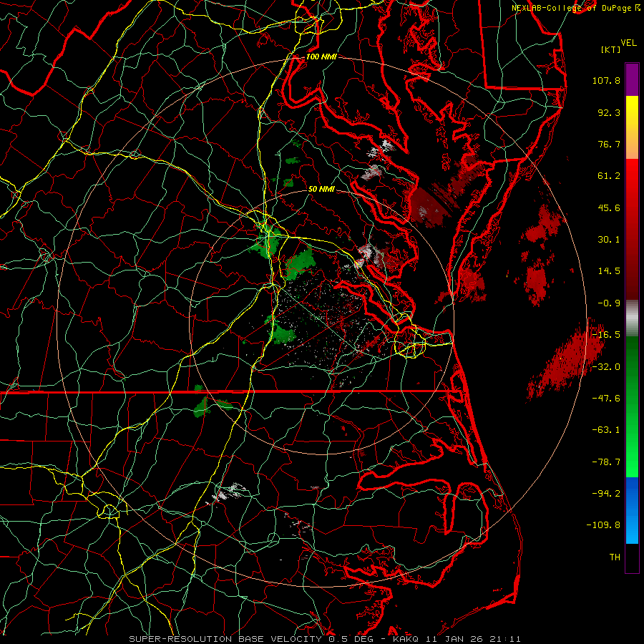
Task: Click the Super-Resolution Base Velocity caption
Action: (225, 639)
